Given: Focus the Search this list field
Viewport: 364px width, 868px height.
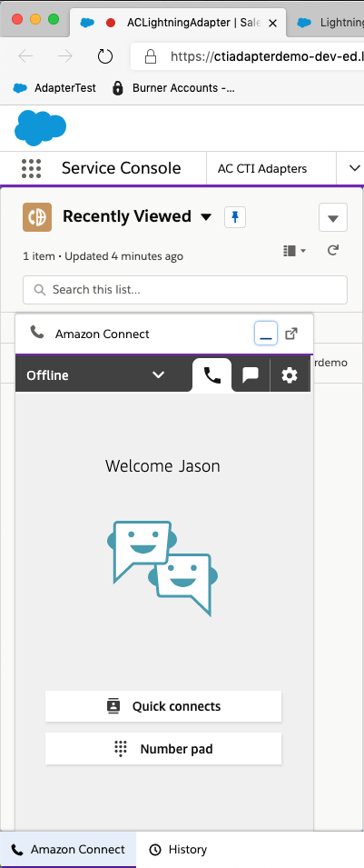Looking at the screenshot, I should tap(185, 290).
